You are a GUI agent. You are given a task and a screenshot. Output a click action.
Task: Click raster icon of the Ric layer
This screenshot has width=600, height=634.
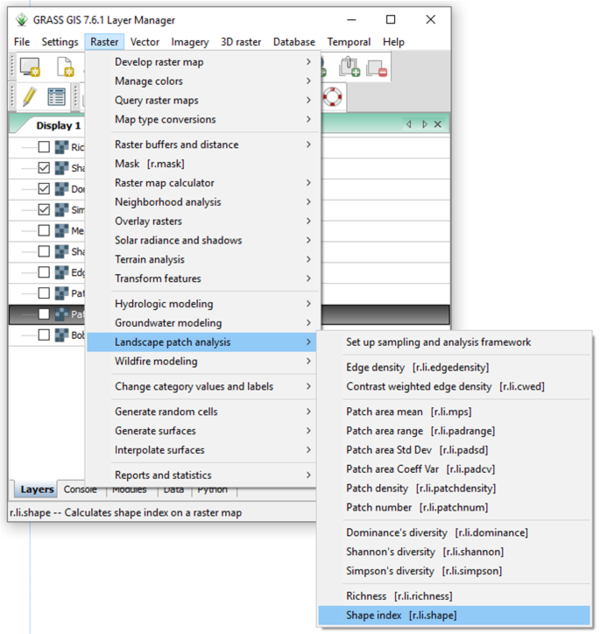[x=61, y=147]
